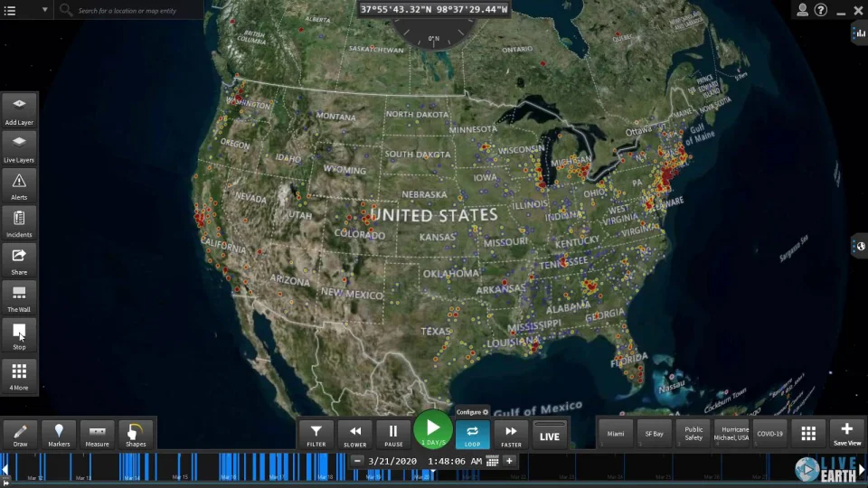This screenshot has height=488, width=868.
Task: Switch to the COVID-19 saved view
Action: click(770, 434)
